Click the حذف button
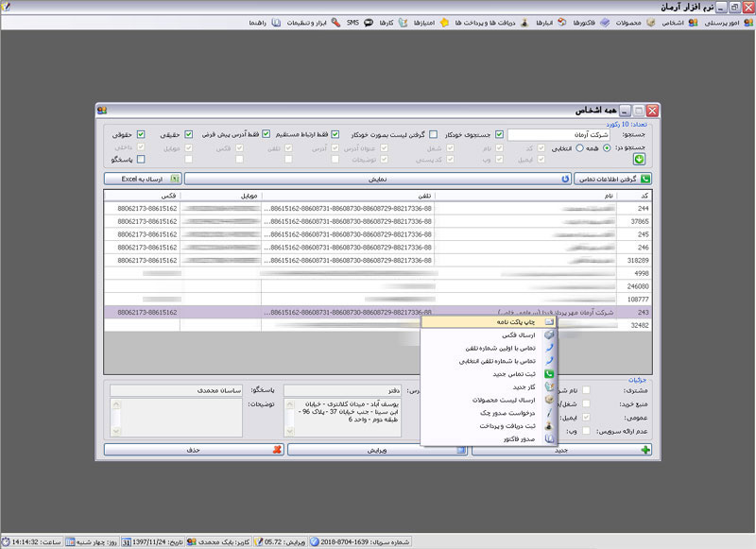756x549 pixels. 194,450
